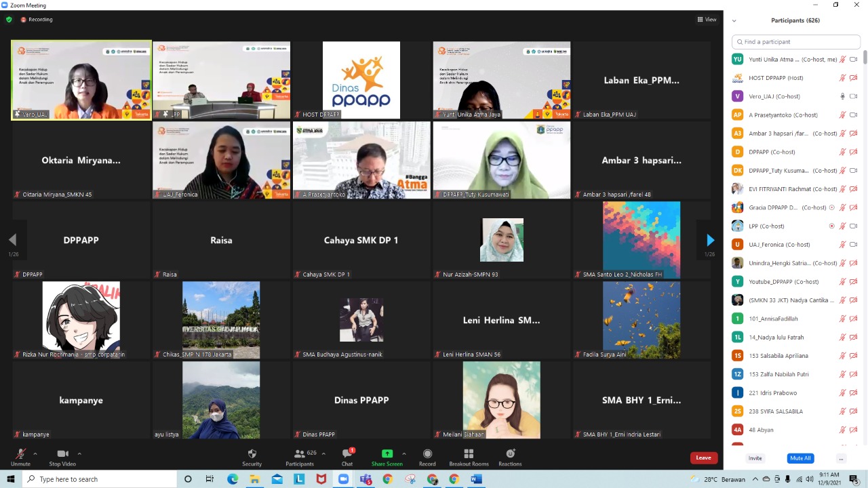Open Microsoft Teams from taskbar
The width and height of the screenshot is (868, 488).
(x=366, y=479)
